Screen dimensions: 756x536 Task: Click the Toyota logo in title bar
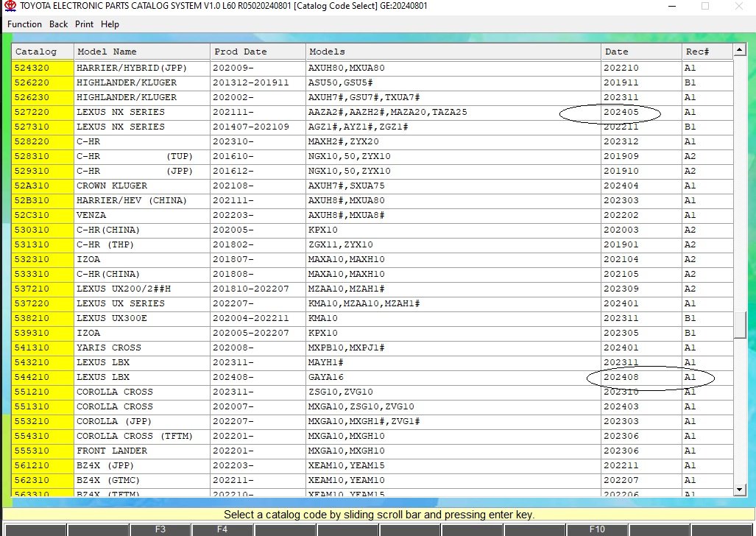point(10,6)
